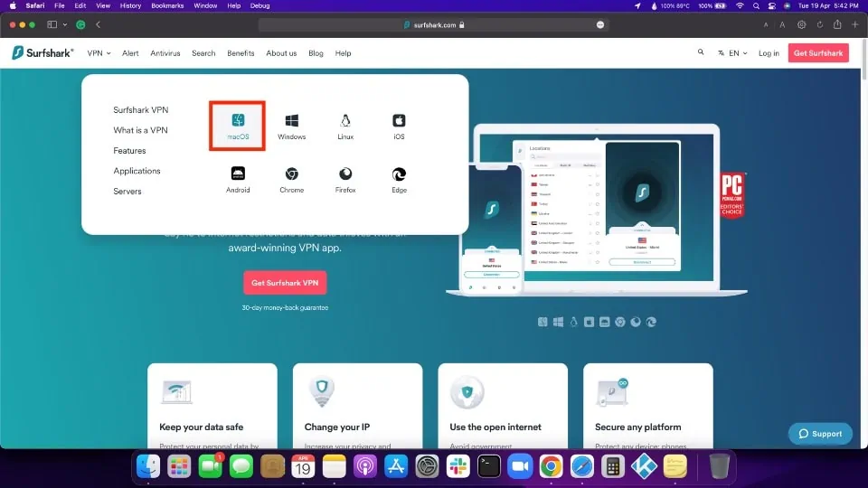Screen dimensions: 868x488
Task: Open the Debug menu in menu bar
Action: click(x=259, y=5)
